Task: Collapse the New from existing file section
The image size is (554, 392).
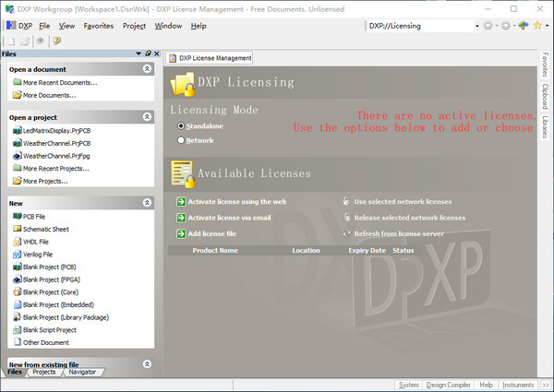Action: [x=148, y=363]
